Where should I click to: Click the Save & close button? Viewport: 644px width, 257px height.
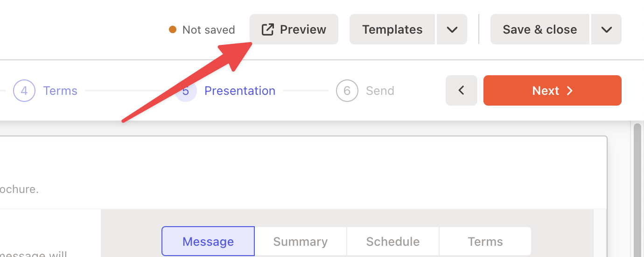coord(540,29)
